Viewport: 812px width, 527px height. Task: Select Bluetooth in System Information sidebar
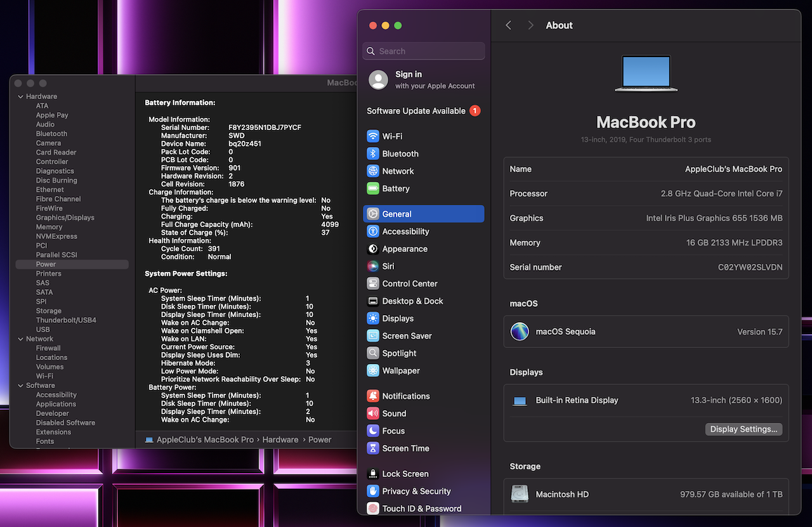[x=51, y=134]
